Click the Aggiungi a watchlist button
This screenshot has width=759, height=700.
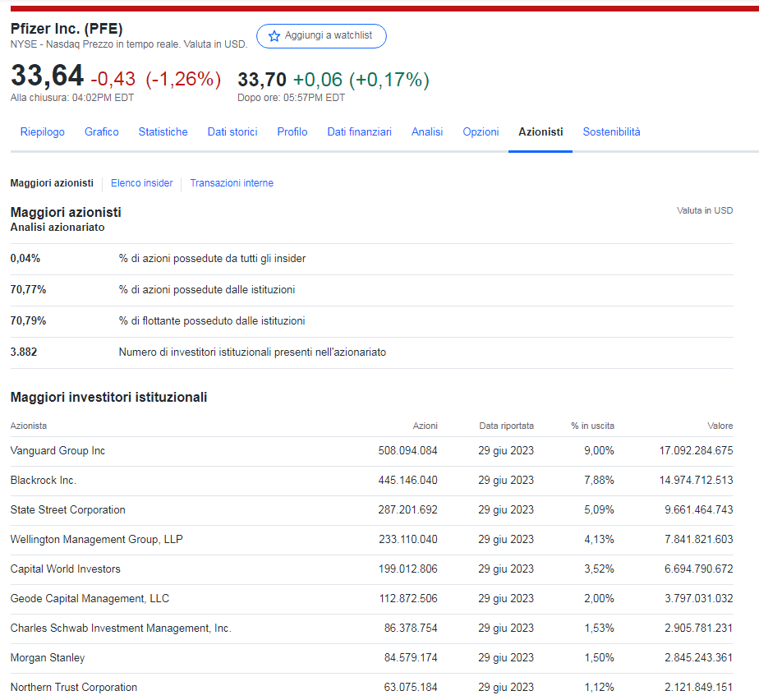coord(321,36)
